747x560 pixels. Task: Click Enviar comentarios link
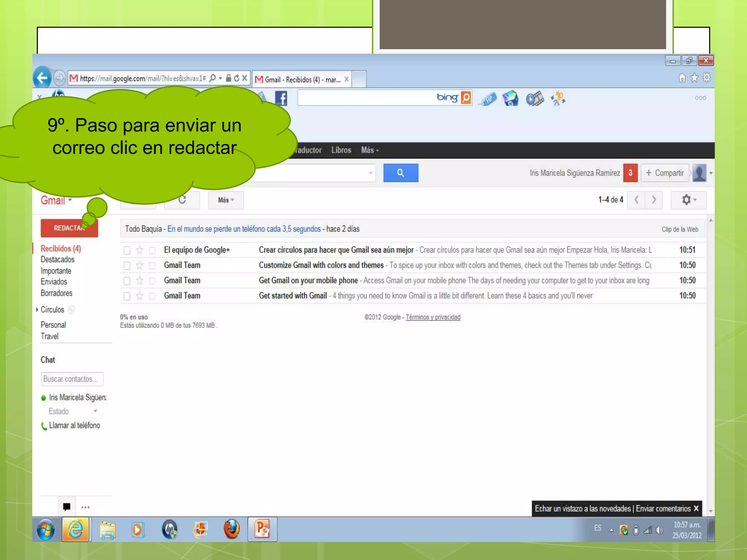point(663,509)
